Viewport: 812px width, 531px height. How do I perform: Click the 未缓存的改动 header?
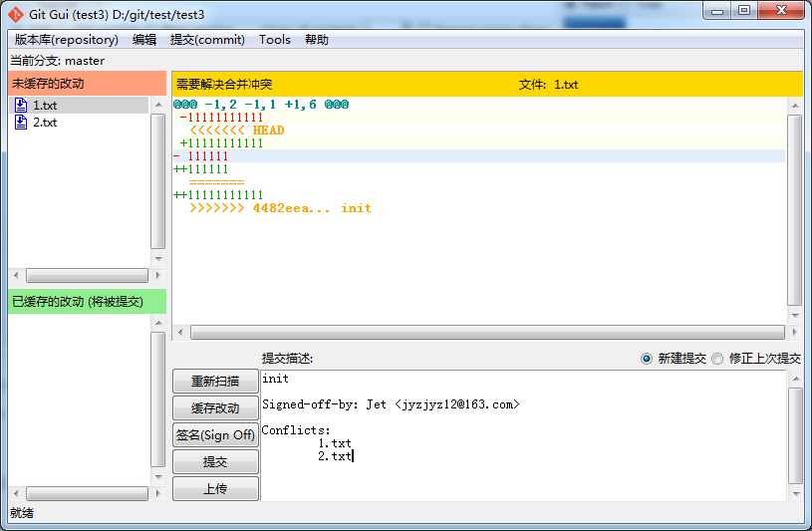(87, 84)
